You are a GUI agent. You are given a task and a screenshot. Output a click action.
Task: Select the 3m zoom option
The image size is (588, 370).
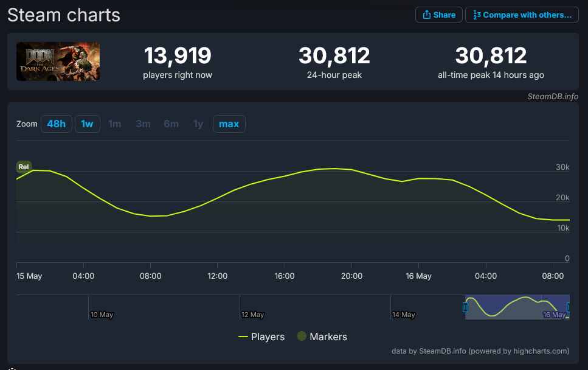[x=144, y=124]
